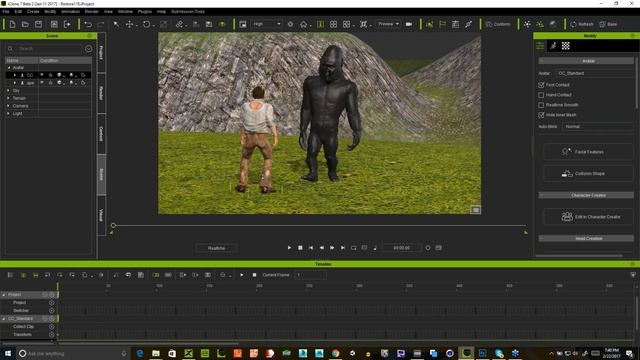Click the main Stop button under viewport
The width and height of the screenshot is (640, 360).
(x=300, y=248)
